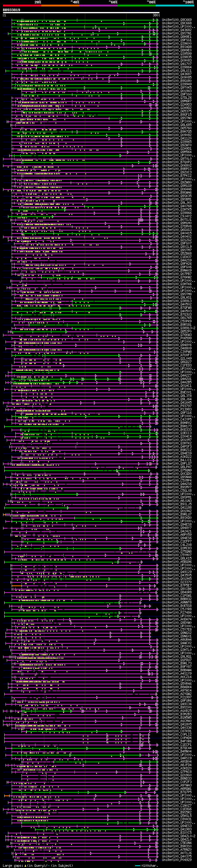
Task: Select hit label UniRef100_Q41707
Action: [x=177, y=64]
